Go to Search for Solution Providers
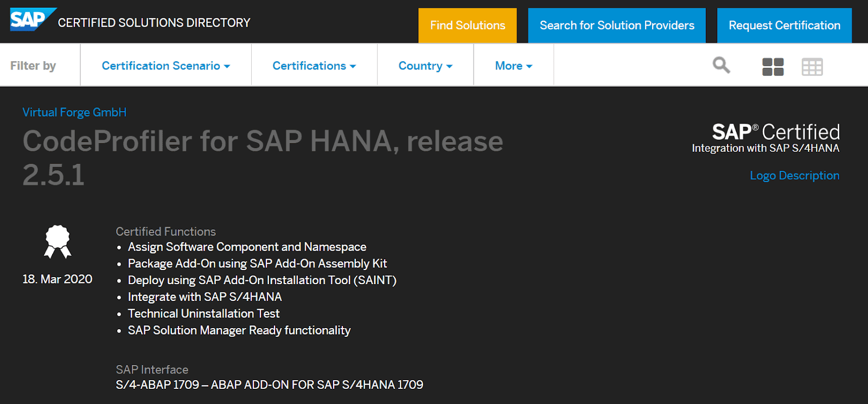This screenshot has width=868, height=404. pos(617,25)
